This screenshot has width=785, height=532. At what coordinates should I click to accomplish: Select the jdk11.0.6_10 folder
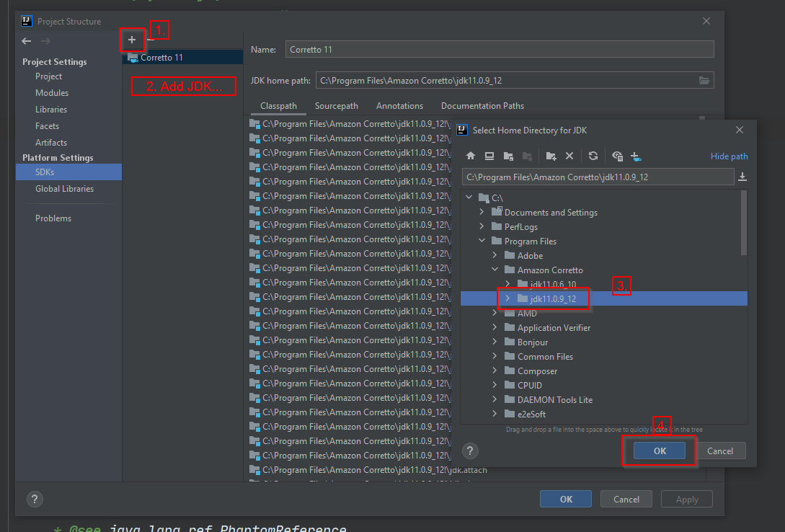point(553,284)
